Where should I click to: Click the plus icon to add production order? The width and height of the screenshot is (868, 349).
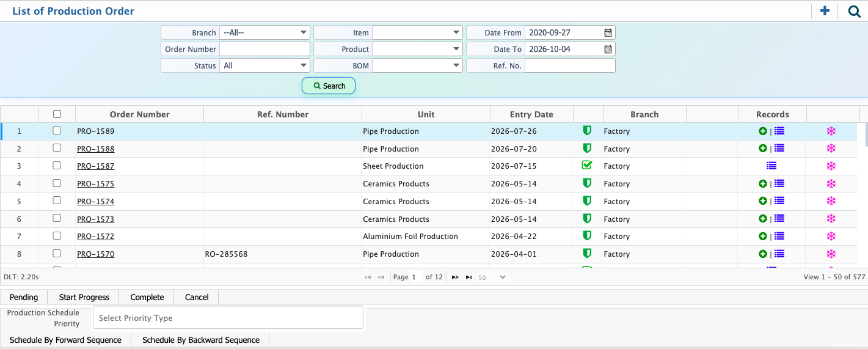pyautogui.click(x=825, y=10)
